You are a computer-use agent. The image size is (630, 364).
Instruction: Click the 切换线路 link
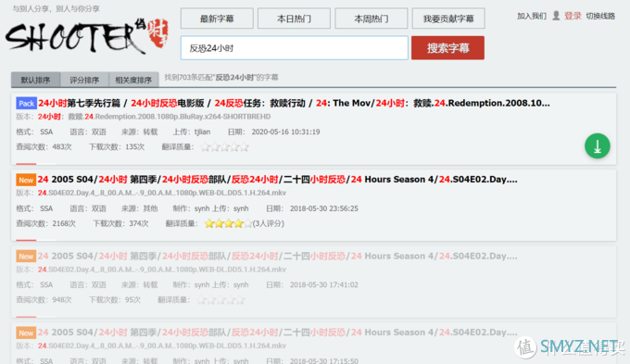(x=600, y=16)
